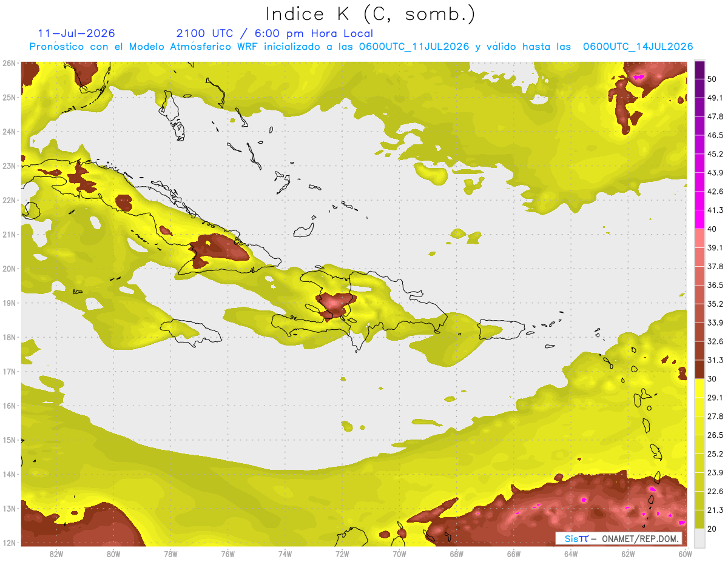The height and width of the screenshot is (562, 728).
Task: Click latitude axis label "18N"
Action: (8, 337)
